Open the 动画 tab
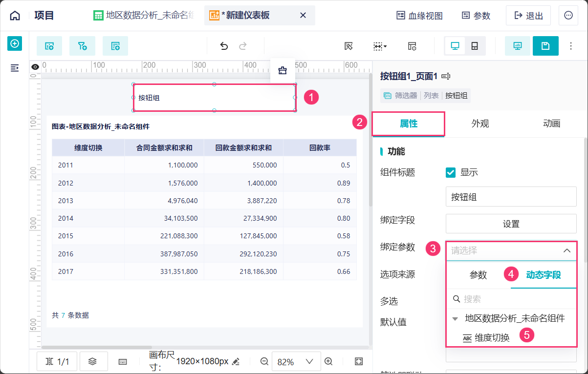Image resolution: width=588 pixels, height=374 pixels. [x=551, y=124]
